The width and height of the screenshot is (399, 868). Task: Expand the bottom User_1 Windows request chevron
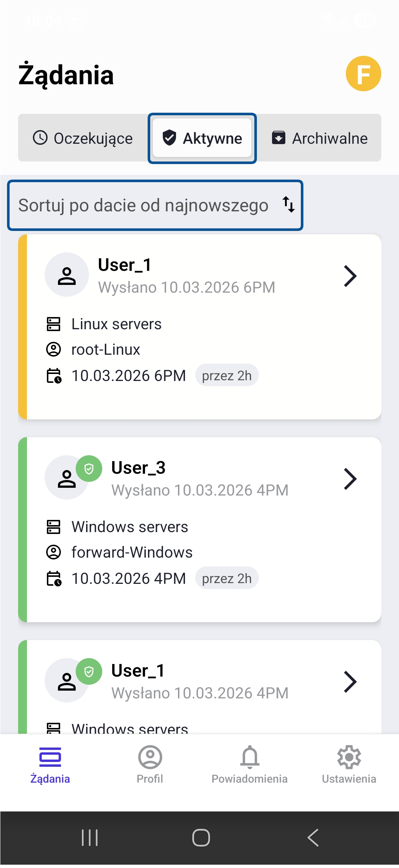350,682
